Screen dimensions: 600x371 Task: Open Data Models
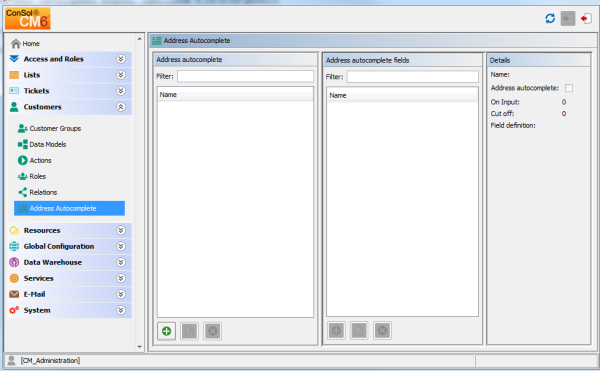click(x=42, y=145)
